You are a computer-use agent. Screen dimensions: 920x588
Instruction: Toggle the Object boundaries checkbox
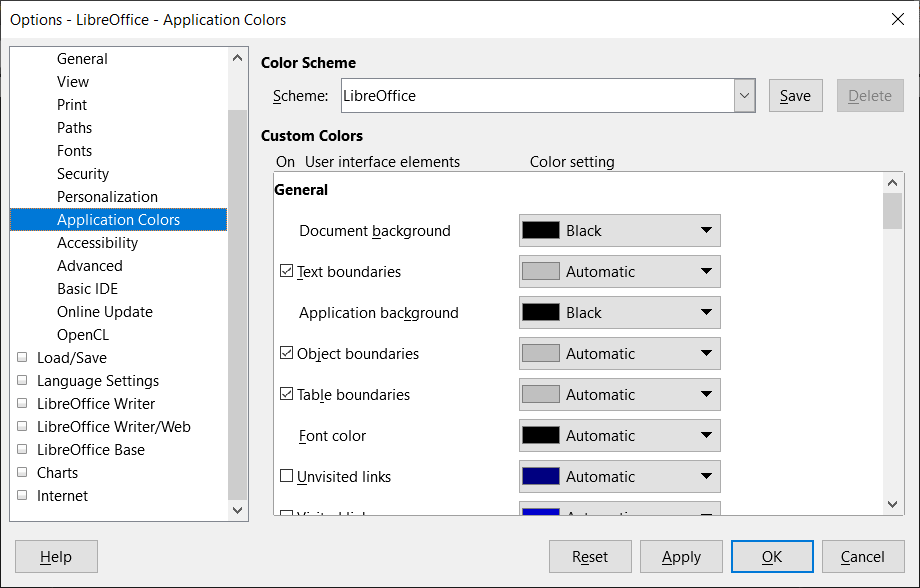286,353
